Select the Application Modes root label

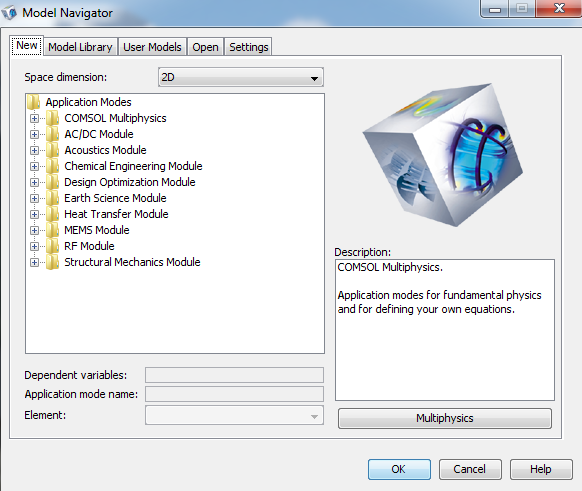pyautogui.click(x=88, y=102)
